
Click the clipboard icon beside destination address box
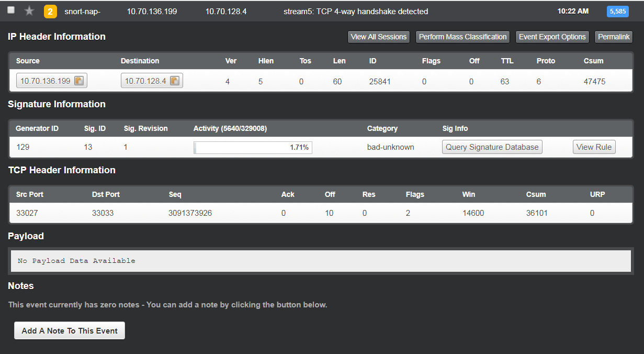point(174,81)
